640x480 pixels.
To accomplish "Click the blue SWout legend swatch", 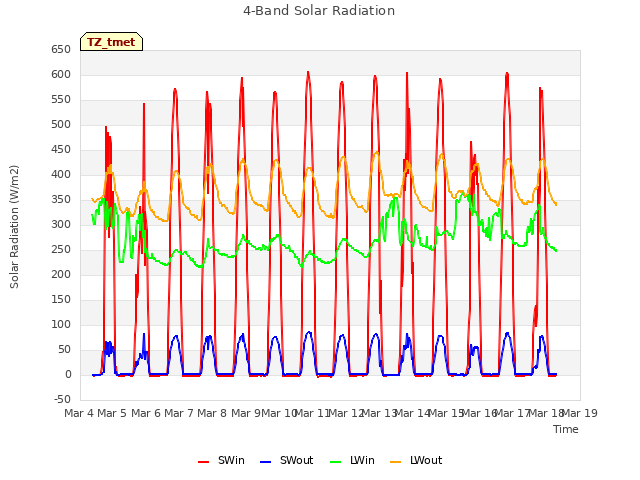I will pyautogui.click(x=265, y=462).
